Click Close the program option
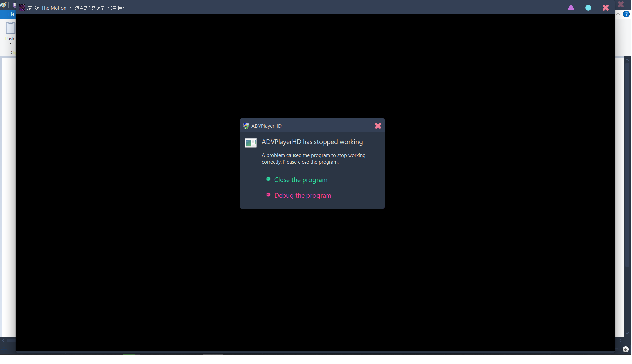The image size is (632, 364). click(x=301, y=180)
